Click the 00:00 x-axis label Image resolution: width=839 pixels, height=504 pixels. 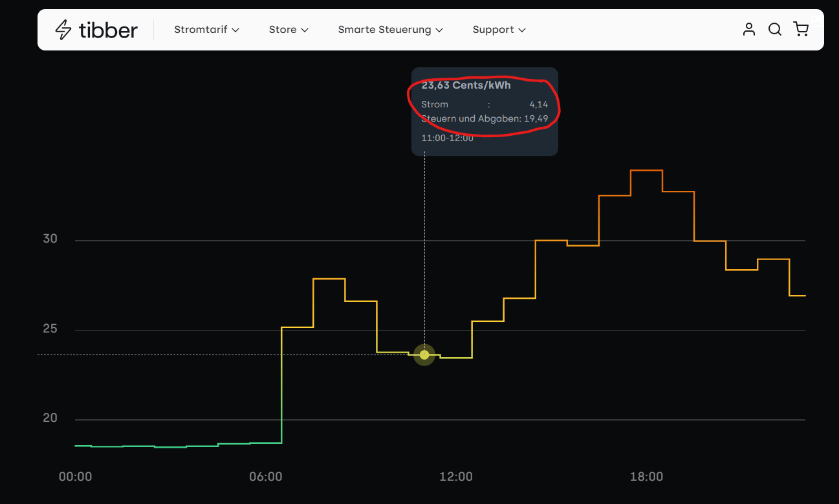[75, 477]
